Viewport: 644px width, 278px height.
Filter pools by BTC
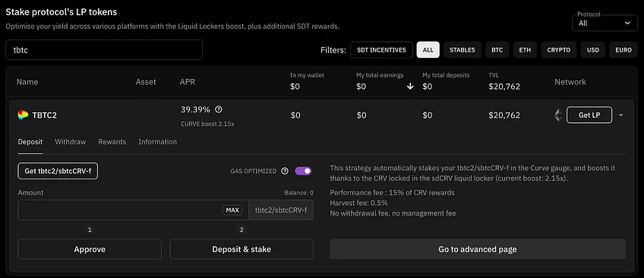click(x=497, y=49)
